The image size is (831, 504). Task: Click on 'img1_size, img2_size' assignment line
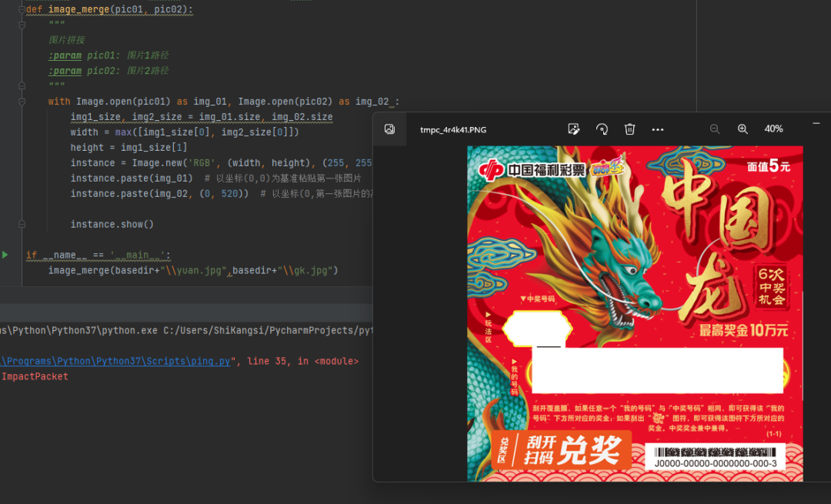click(202, 117)
